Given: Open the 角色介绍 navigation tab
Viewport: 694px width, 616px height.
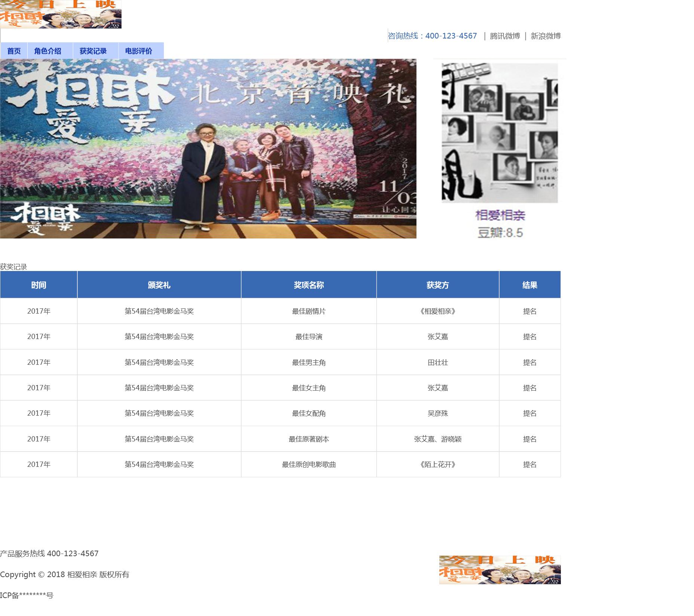Looking at the screenshot, I should (48, 51).
